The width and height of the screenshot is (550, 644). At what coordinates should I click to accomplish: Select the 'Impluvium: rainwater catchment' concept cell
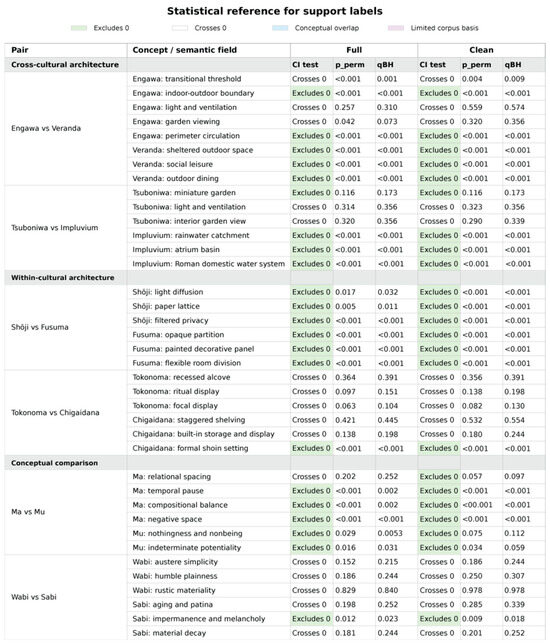(x=209, y=235)
